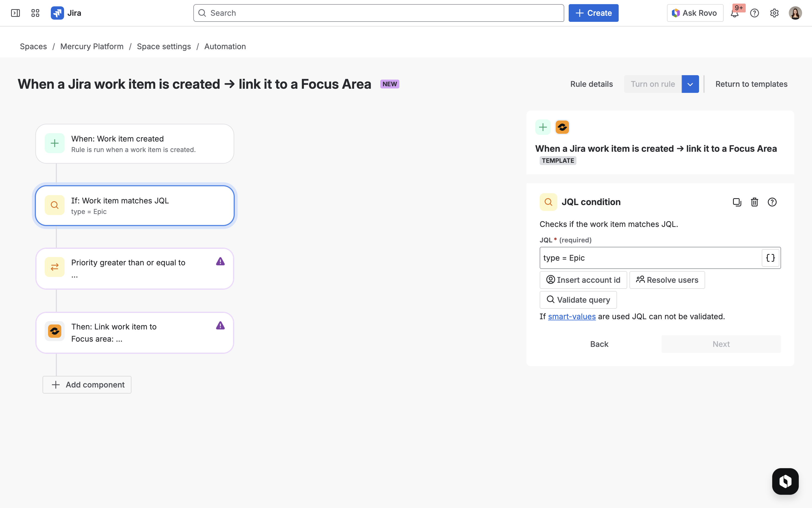Select the When: Work item created trigger

(135, 144)
